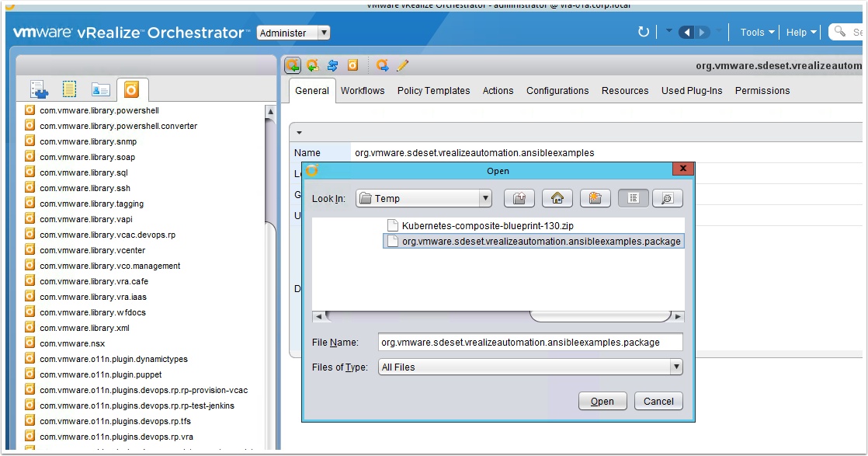
Task: Open the yellow notepad view in left panel
Action: [69, 89]
